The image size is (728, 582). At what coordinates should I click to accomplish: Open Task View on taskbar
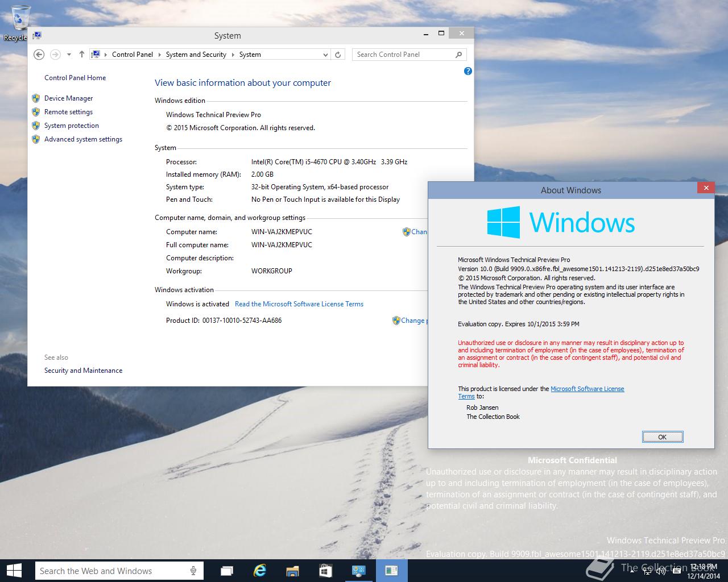pos(227,571)
